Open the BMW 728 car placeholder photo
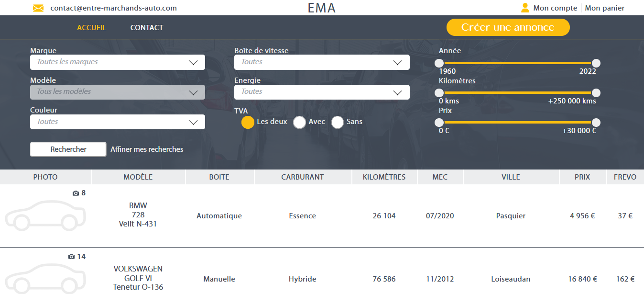Image resolution: width=644 pixels, height=294 pixels. coord(45,216)
